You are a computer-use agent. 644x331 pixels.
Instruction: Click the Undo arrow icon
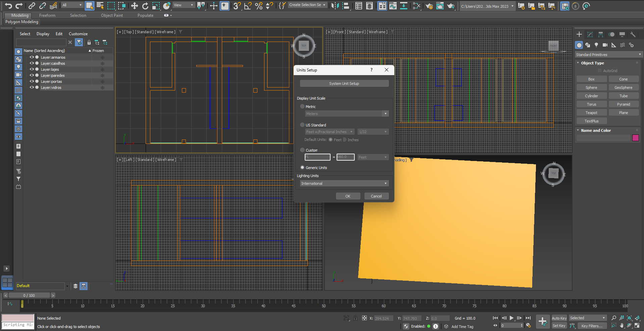pos(8,6)
